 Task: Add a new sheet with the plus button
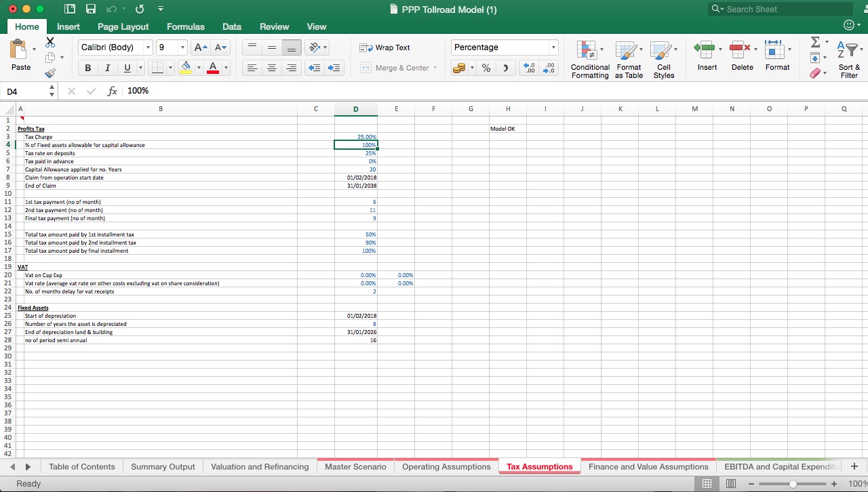pos(854,466)
